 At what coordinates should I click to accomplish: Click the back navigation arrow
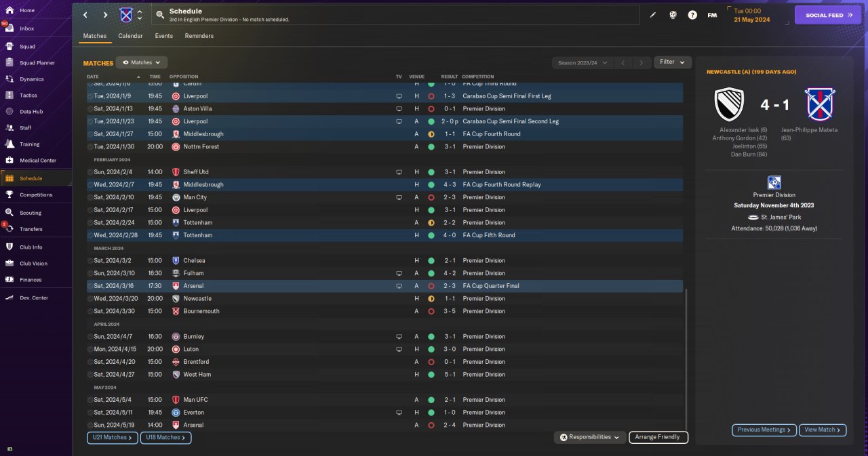[85, 15]
